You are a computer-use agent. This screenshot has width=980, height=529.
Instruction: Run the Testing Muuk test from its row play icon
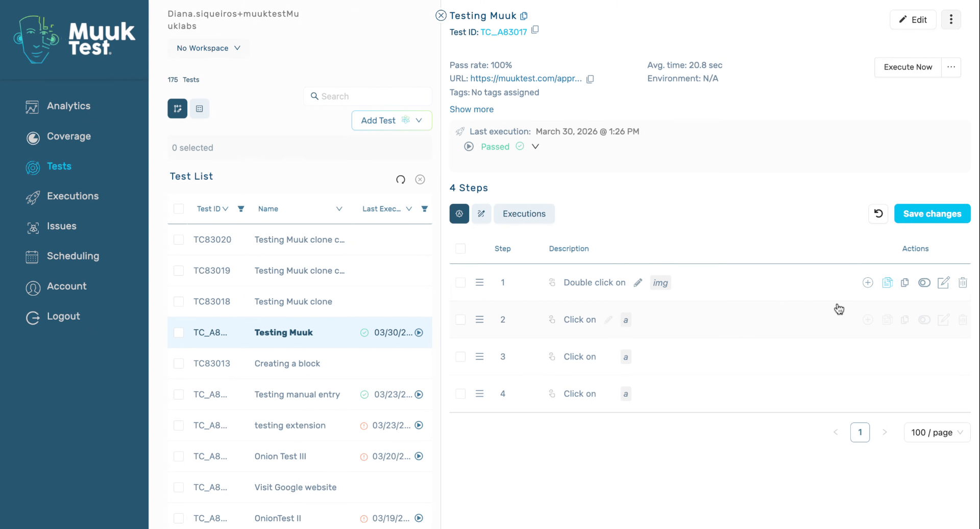[419, 332]
